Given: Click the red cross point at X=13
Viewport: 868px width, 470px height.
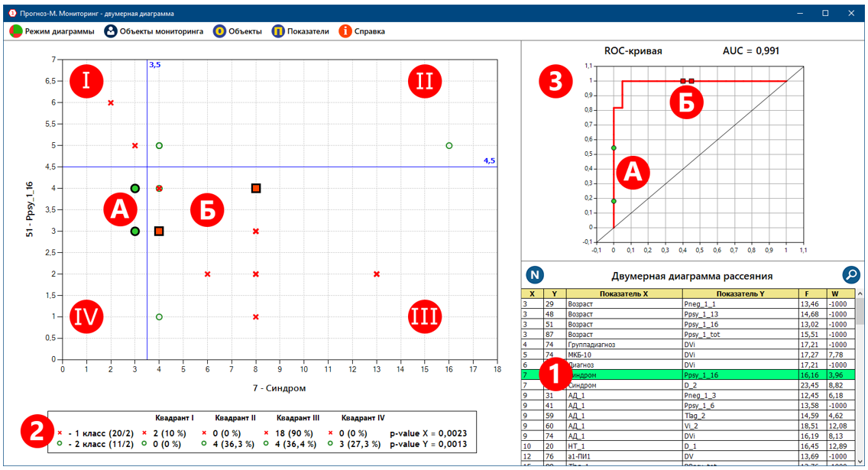Looking at the screenshot, I should tap(376, 274).
